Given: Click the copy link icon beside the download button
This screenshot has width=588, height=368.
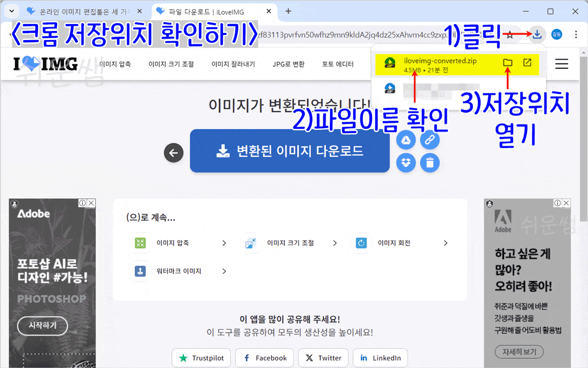Looking at the screenshot, I should pyautogui.click(x=429, y=139).
